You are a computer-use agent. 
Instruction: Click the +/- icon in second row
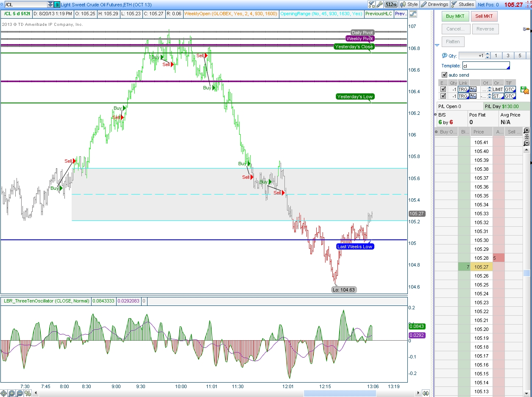point(474,96)
